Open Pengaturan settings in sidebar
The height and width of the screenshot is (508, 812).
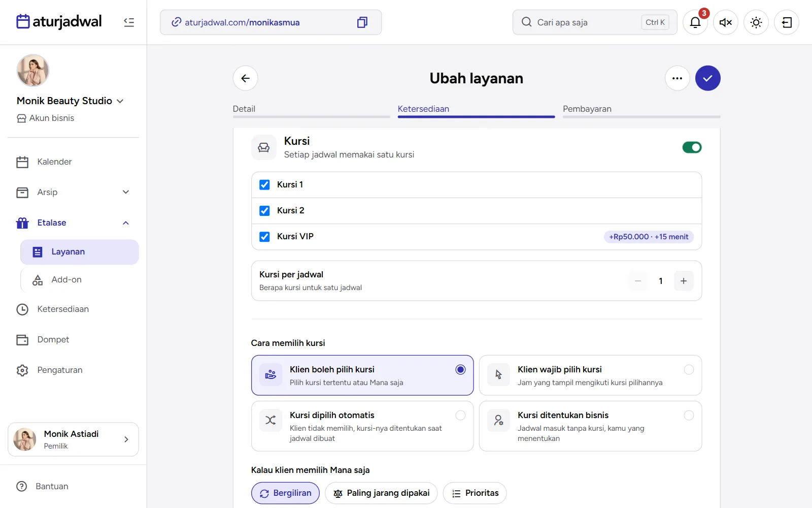[73, 370]
